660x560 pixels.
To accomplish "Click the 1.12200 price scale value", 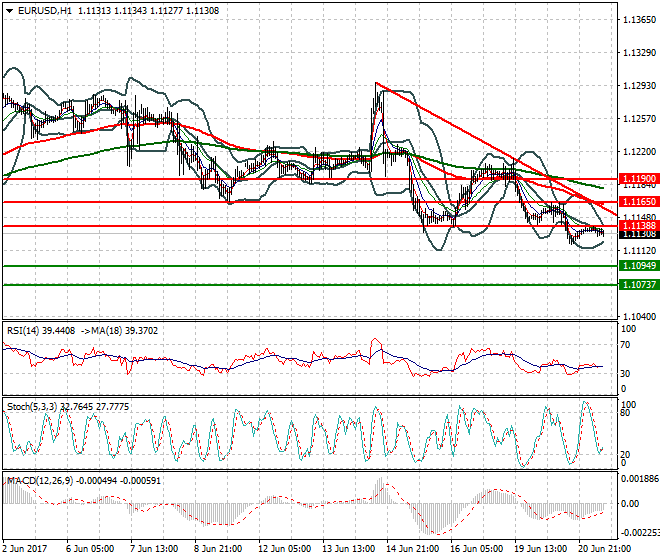I will click(639, 152).
